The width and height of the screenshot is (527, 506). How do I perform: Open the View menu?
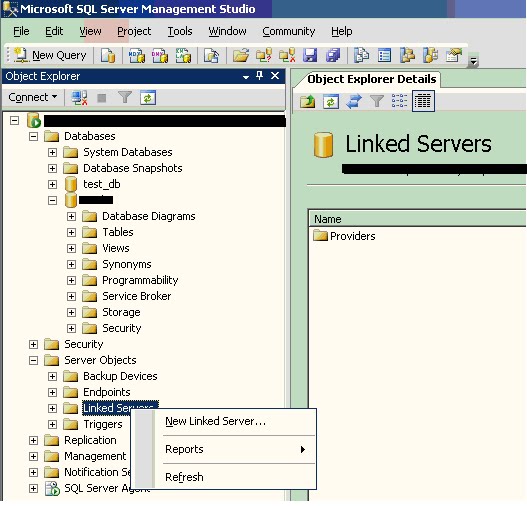point(90,31)
